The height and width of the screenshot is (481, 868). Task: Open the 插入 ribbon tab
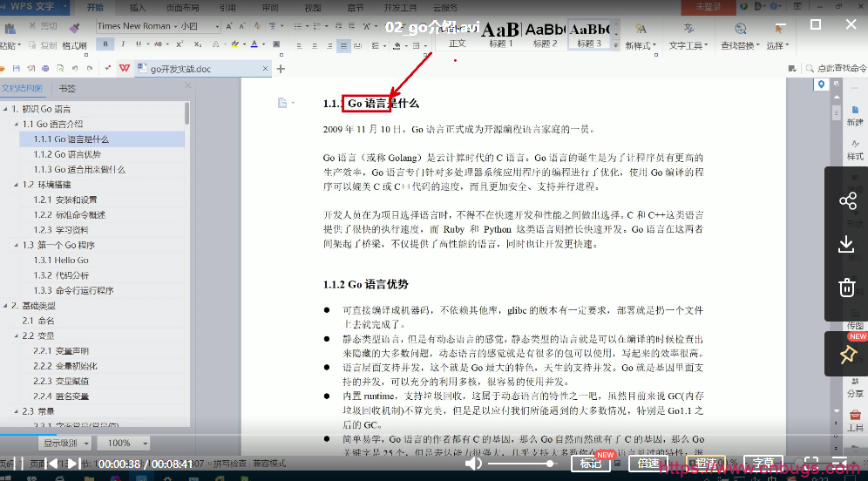138,7
